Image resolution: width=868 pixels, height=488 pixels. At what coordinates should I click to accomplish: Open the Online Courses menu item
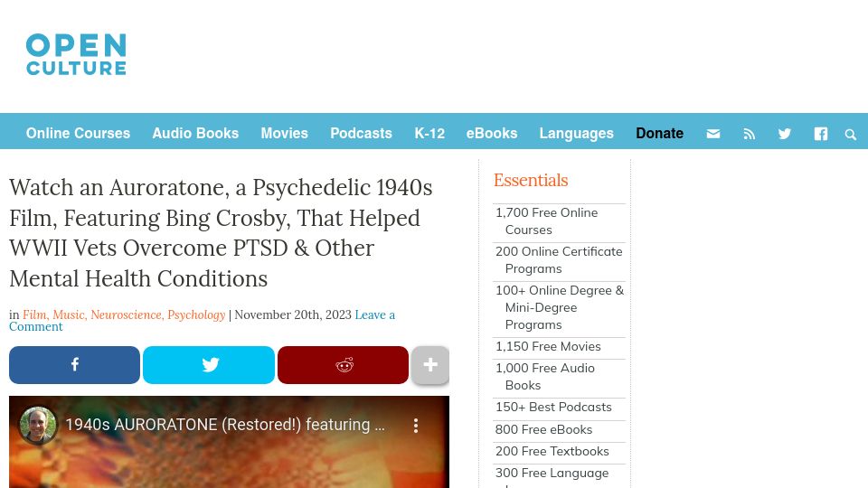click(x=78, y=134)
